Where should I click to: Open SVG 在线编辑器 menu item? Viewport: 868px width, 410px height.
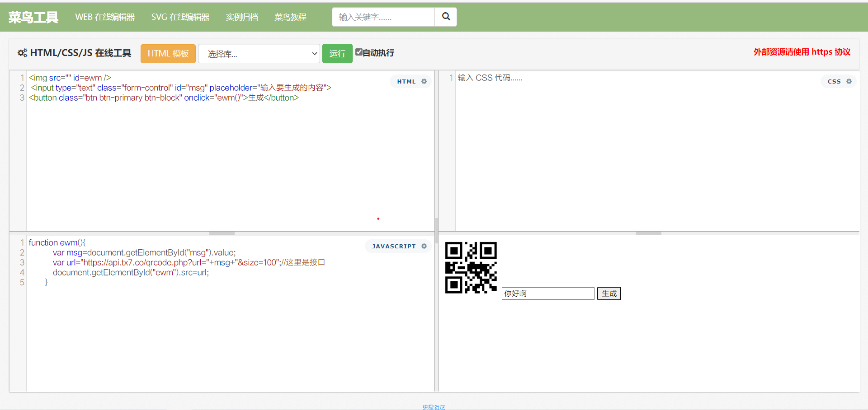pos(180,17)
